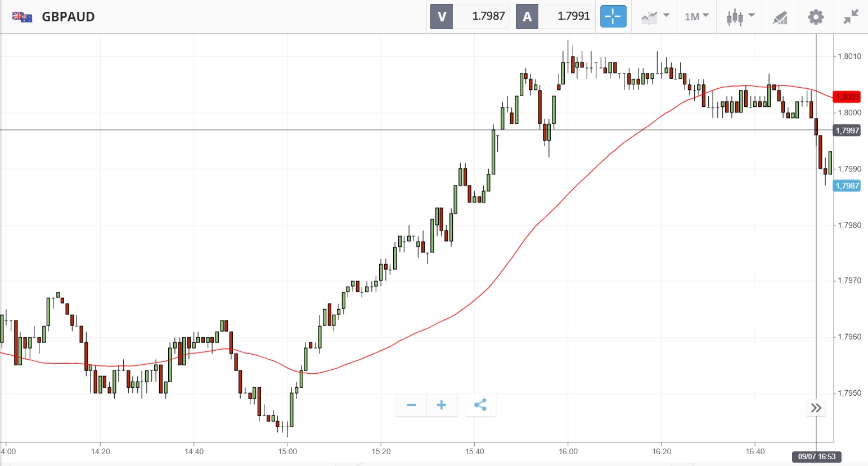The image size is (868, 466).
Task: Click the grey 1,7997 crosshair price label
Action: [x=847, y=130]
